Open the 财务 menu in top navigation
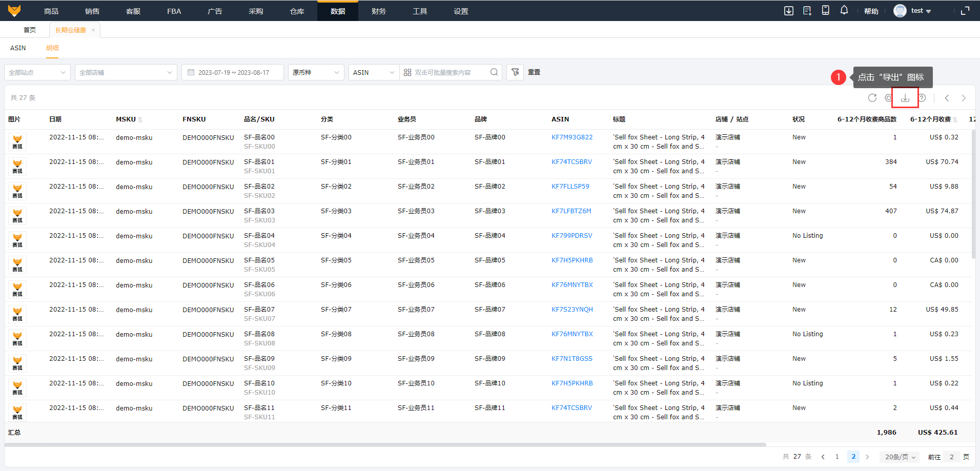The height and width of the screenshot is (471, 980). [378, 11]
